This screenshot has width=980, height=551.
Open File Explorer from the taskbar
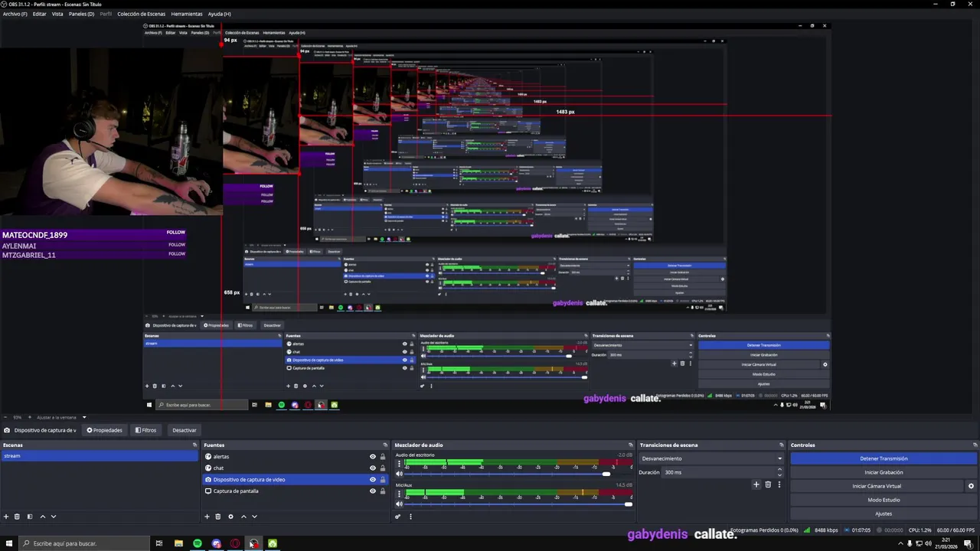tap(178, 543)
